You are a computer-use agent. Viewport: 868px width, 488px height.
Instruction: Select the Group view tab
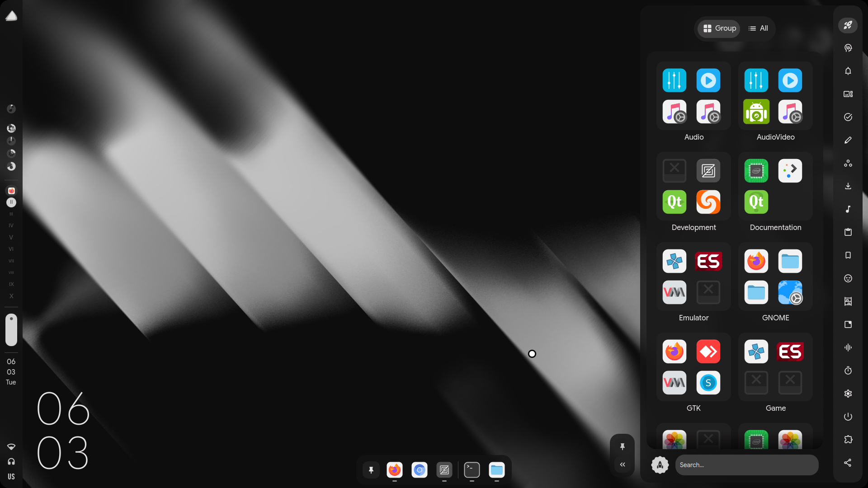click(718, 28)
